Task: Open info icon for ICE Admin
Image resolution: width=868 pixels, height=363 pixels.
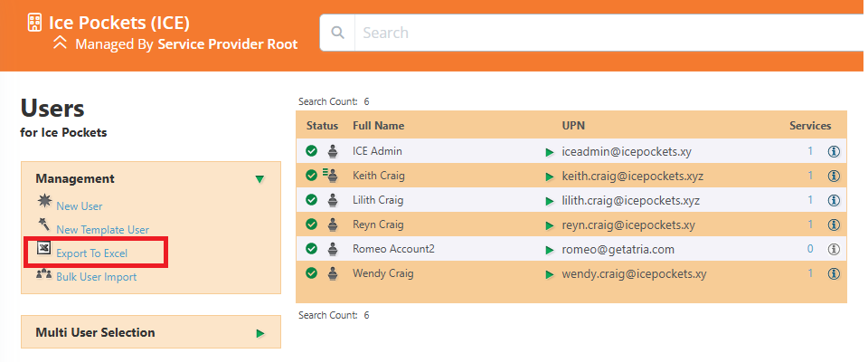Action: (834, 151)
